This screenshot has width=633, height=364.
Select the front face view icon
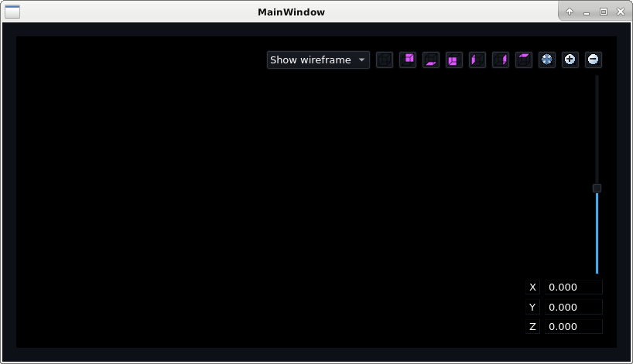(454, 60)
